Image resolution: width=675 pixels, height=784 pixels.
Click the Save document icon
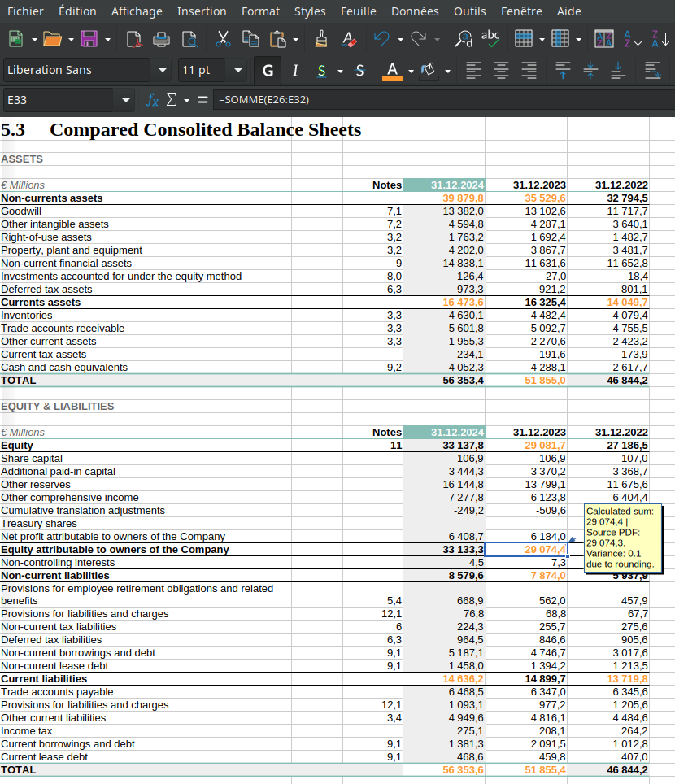pyautogui.click(x=89, y=38)
